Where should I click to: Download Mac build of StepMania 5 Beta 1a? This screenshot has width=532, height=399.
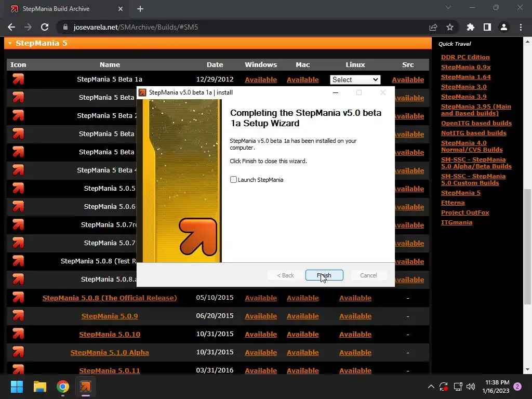[303, 79]
